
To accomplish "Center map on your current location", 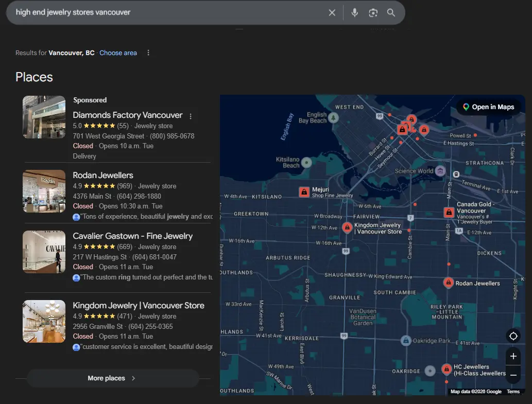I will coord(513,337).
